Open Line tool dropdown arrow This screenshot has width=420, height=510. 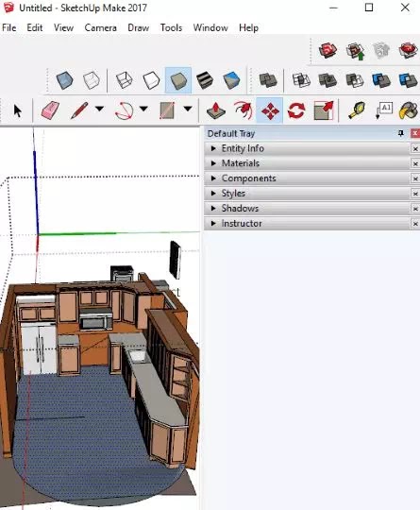click(x=99, y=109)
